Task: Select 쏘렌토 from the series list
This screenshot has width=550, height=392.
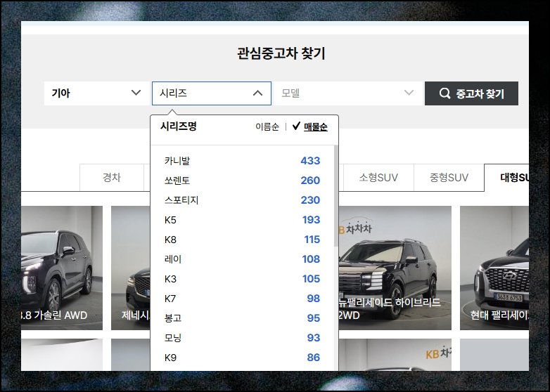Action: (242, 181)
